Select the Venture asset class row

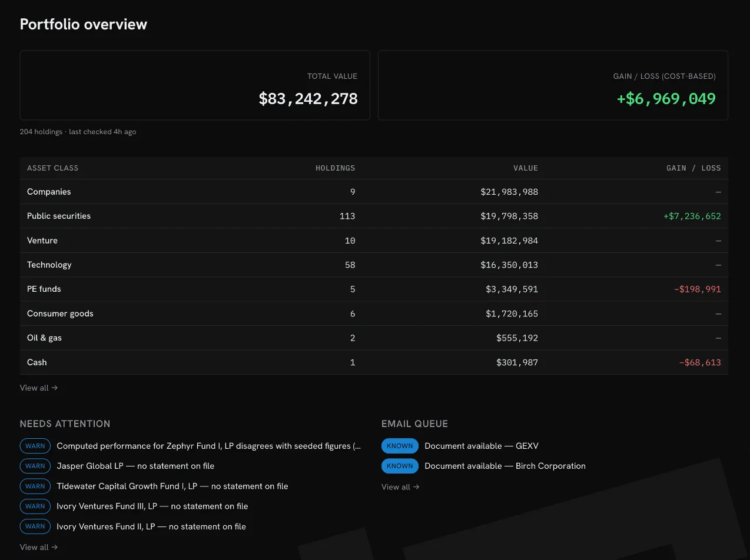click(x=374, y=241)
